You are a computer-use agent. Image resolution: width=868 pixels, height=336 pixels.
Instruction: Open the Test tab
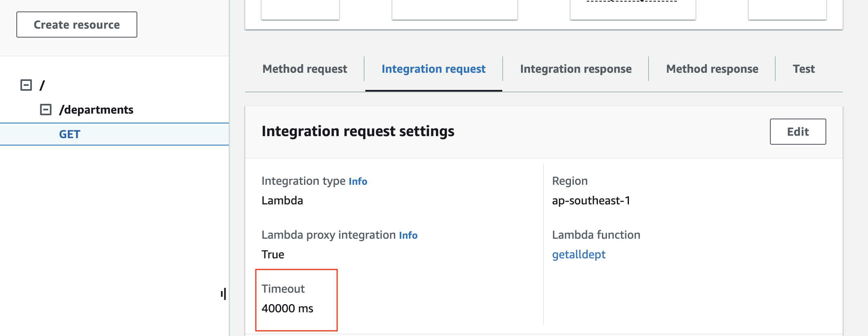(x=803, y=69)
